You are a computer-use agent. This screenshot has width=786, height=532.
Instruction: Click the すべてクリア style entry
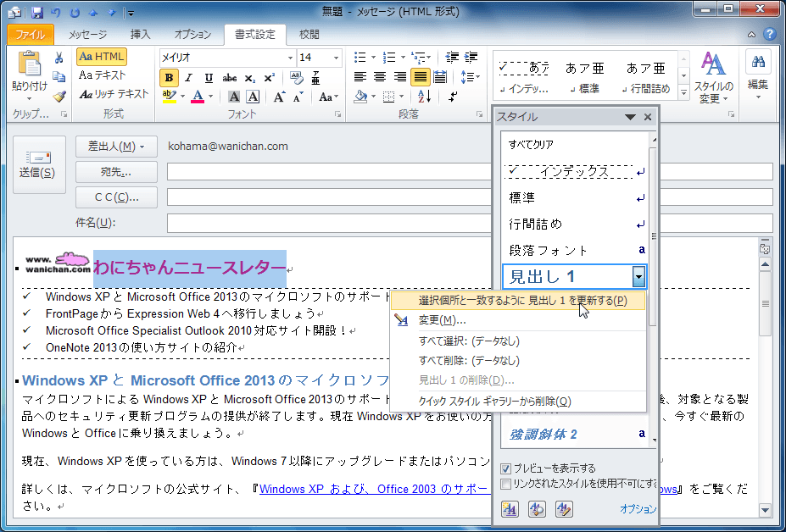click(x=575, y=145)
